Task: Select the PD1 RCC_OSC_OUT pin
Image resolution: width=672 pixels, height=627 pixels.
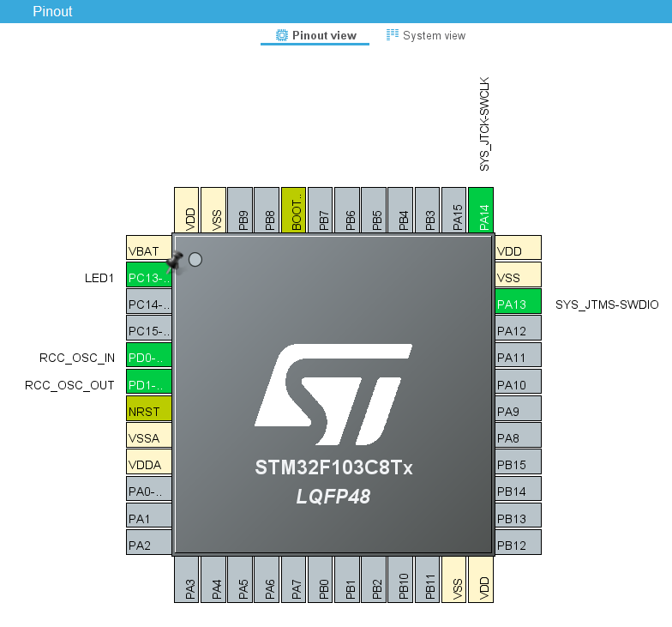Action: click(149, 382)
